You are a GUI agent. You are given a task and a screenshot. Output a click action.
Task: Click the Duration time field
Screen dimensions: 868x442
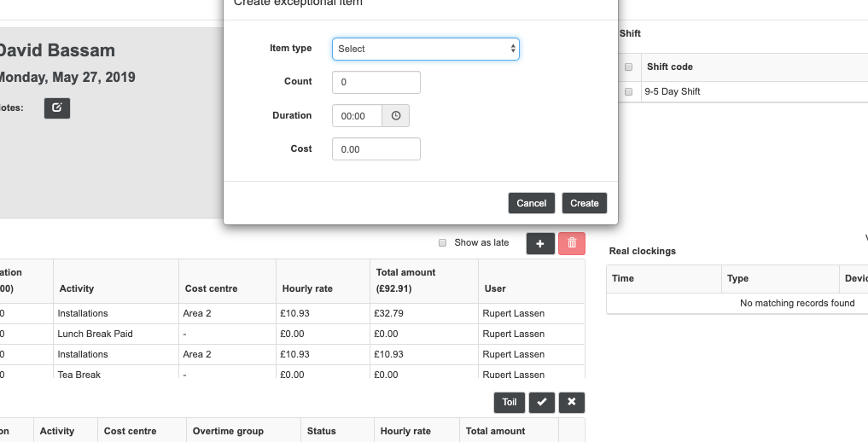point(357,116)
